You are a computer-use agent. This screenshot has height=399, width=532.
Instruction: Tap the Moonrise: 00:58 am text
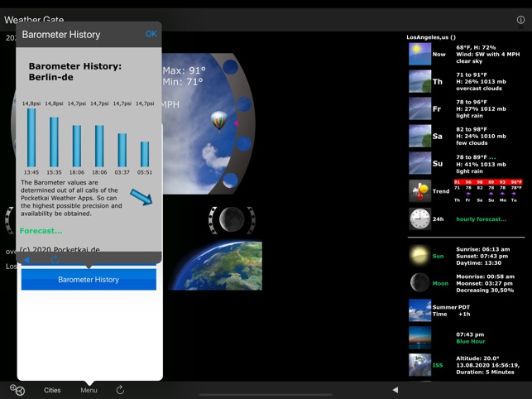[x=485, y=276]
